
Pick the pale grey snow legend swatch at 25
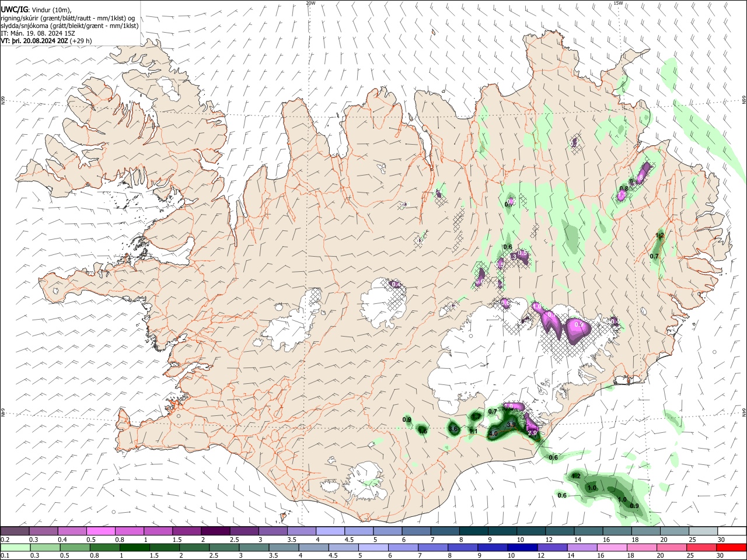[x=702, y=531]
